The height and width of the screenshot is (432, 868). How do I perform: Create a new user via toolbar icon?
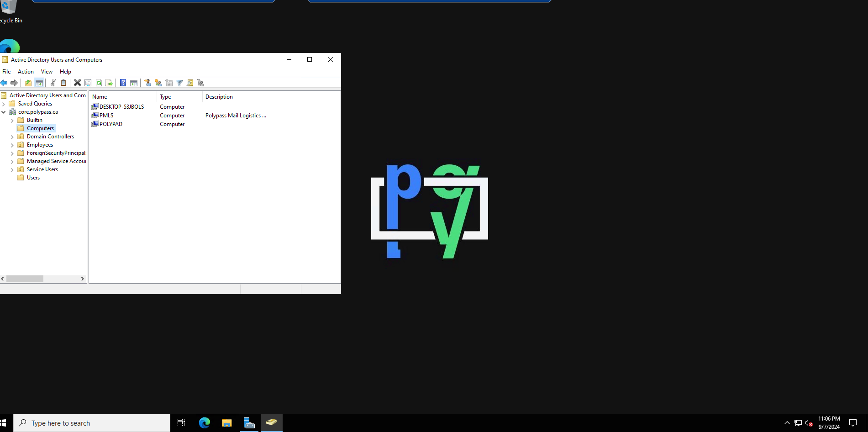147,83
